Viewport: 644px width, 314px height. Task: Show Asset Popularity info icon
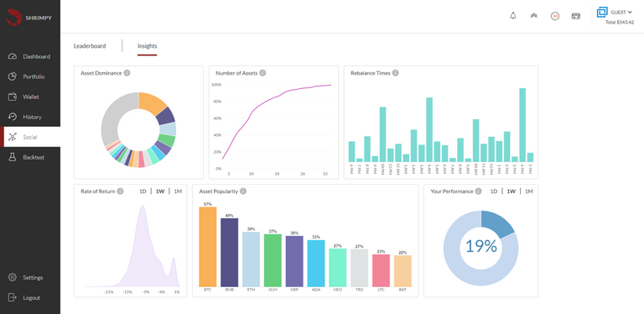point(243,191)
